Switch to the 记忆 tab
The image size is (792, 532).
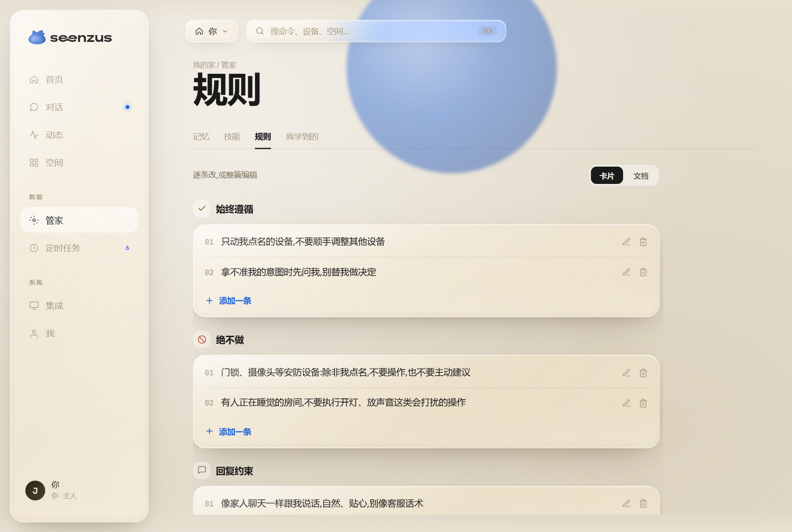201,137
